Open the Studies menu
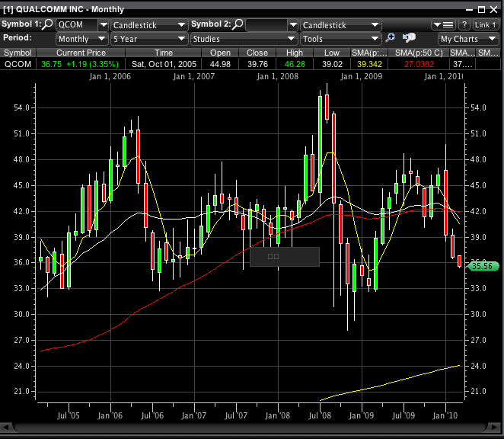 [x=243, y=38]
